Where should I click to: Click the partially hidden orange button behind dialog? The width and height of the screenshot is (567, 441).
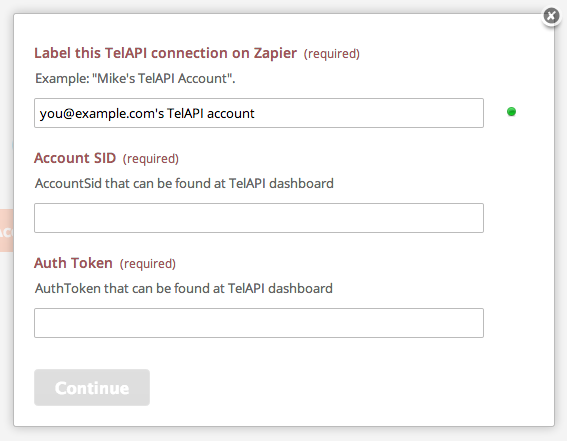pyautogui.click(x=7, y=230)
